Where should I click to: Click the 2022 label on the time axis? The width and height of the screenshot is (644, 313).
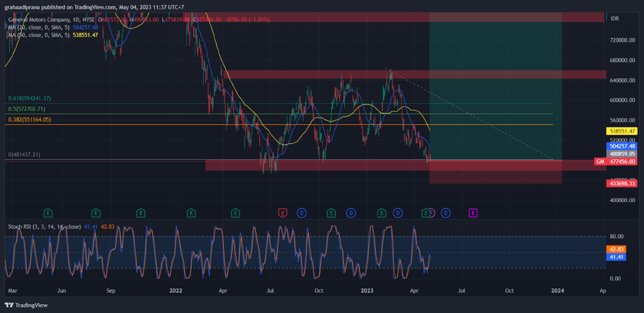point(176,290)
